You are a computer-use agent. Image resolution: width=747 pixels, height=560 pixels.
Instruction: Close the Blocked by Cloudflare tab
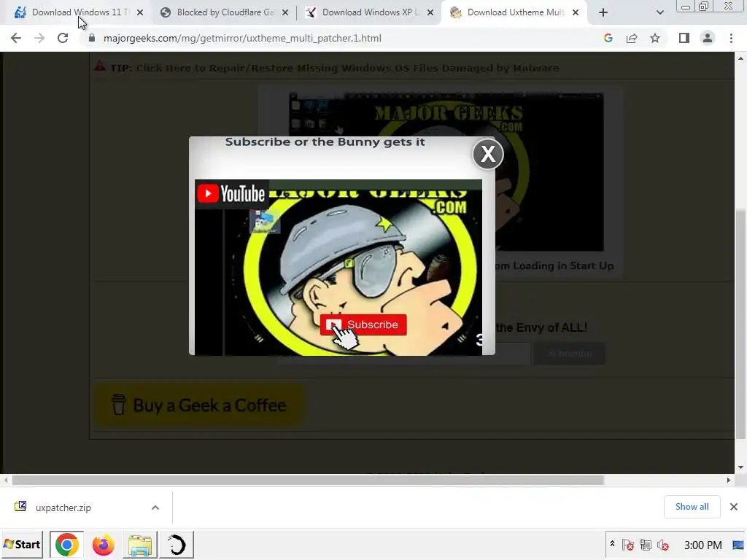285,12
